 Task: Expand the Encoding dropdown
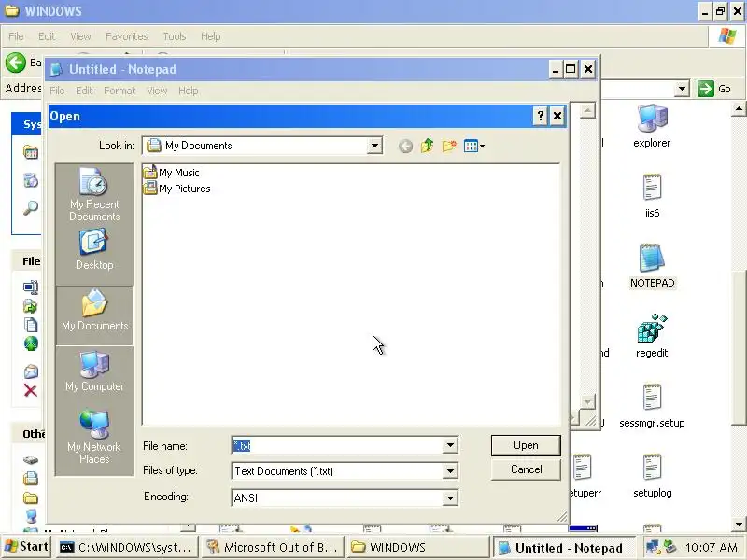click(450, 498)
